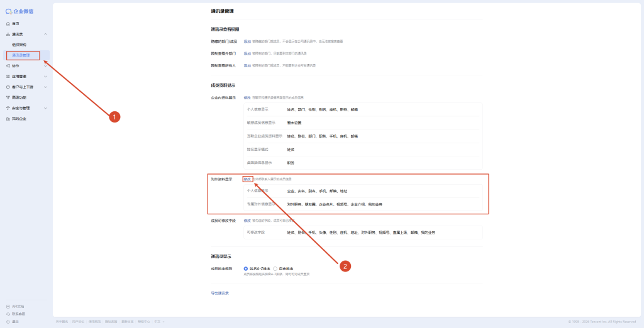Screen dimensions: 644x328
Task: Click the 企业微信 logo
Action: [19, 11]
